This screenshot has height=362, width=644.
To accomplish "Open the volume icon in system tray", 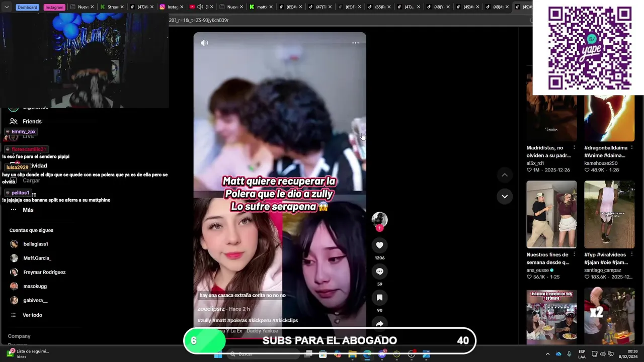I will click(x=603, y=354).
